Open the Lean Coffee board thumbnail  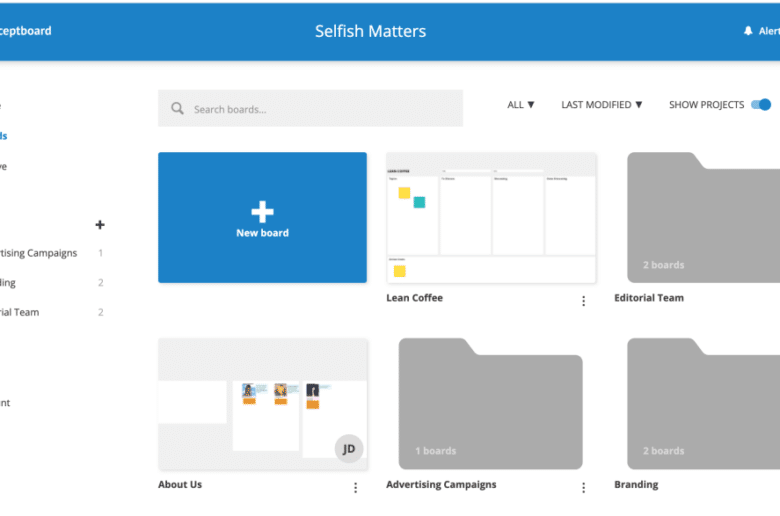pos(491,217)
